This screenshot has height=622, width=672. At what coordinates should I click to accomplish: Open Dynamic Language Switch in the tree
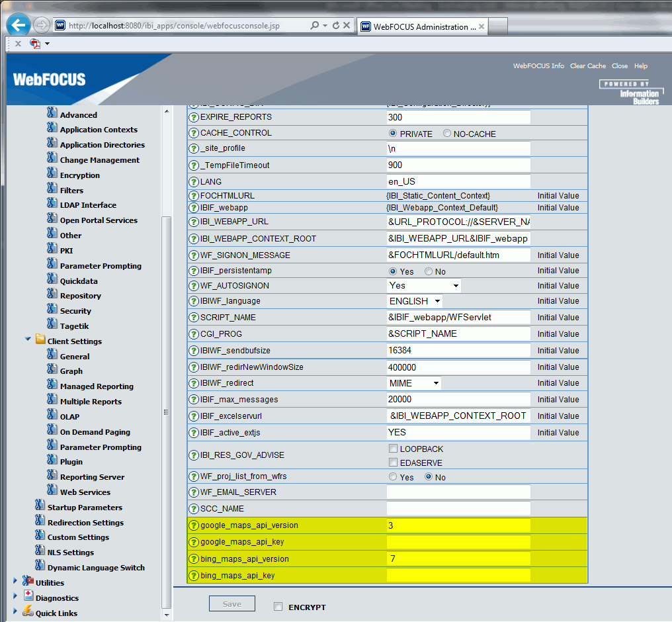click(x=96, y=568)
